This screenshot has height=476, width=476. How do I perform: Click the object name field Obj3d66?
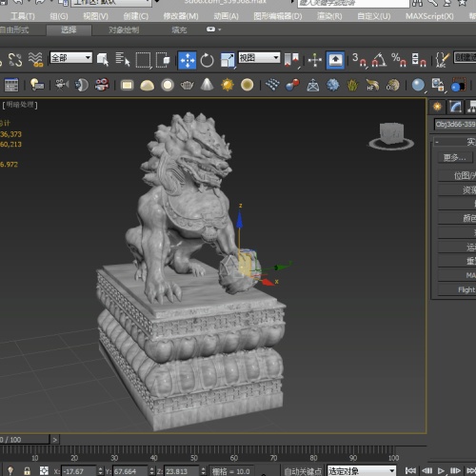click(x=455, y=124)
